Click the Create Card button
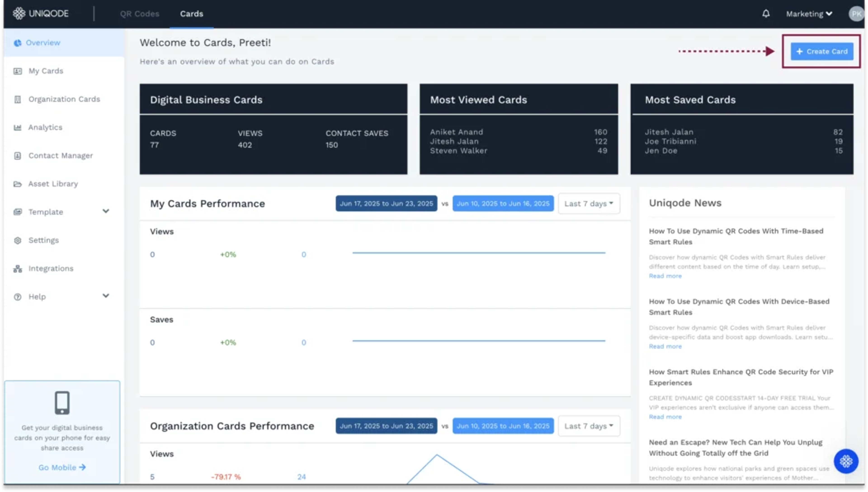The width and height of the screenshot is (868, 492). pos(821,51)
